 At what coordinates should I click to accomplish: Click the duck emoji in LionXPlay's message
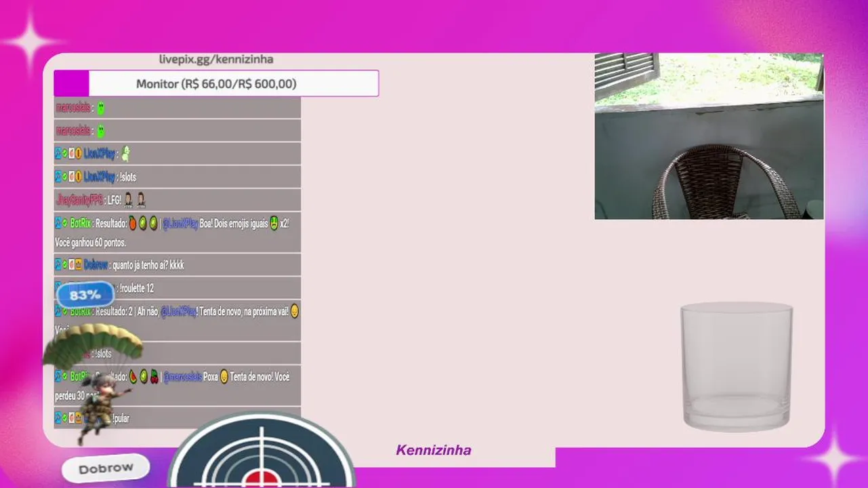(x=125, y=154)
